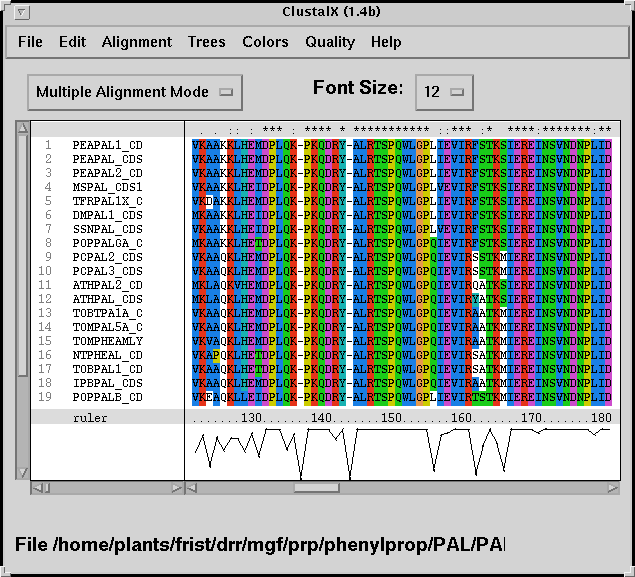The height and width of the screenshot is (577, 635).
Task: Click ruler position 130
Action: coord(251,417)
